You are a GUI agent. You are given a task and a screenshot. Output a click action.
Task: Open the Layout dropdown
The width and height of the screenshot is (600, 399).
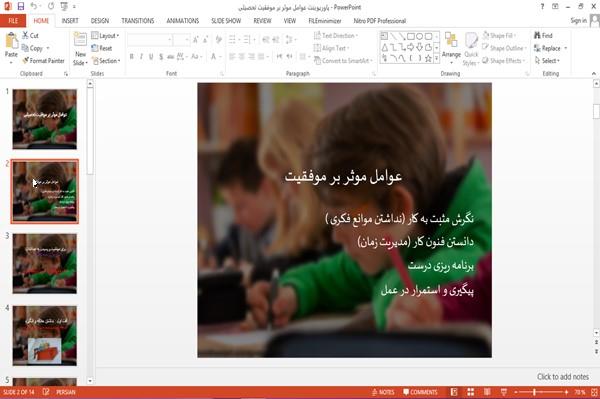[x=105, y=36]
